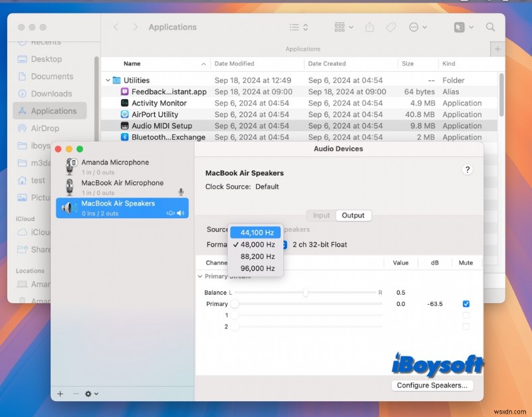Open Finder list view switcher
The image size is (532, 417).
[x=299, y=27]
